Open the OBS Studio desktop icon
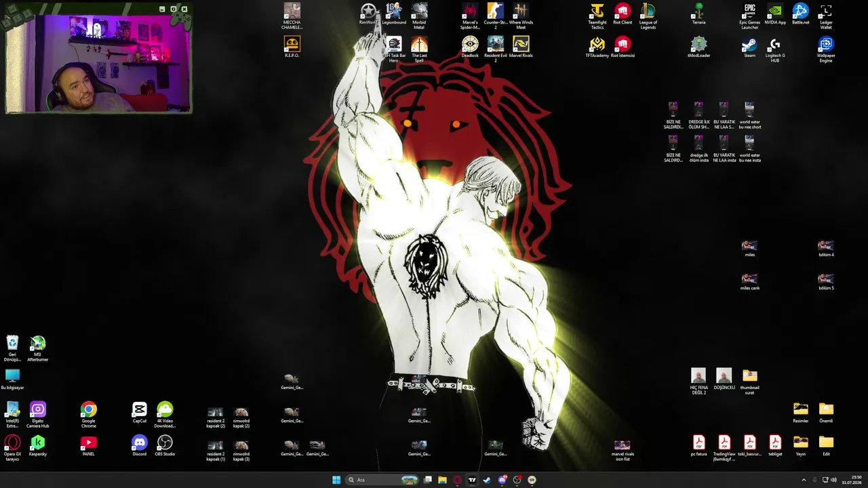This screenshot has height=488, width=868. pyautogui.click(x=165, y=445)
